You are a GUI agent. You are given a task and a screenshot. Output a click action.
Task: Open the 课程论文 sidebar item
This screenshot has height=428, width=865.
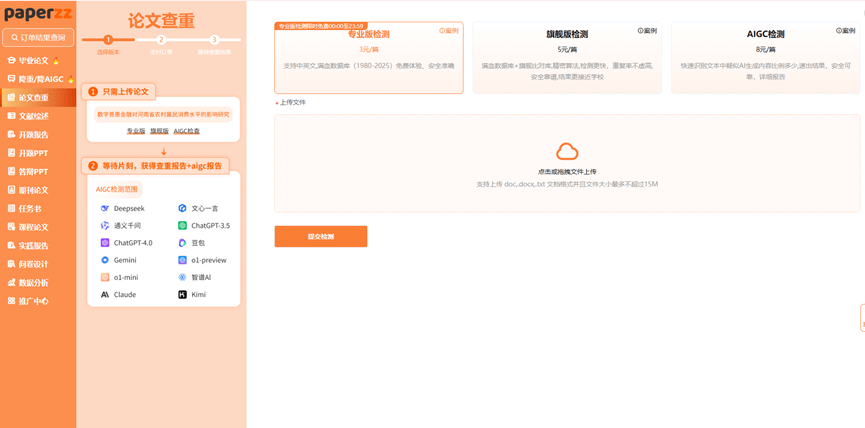click(38, 227)
